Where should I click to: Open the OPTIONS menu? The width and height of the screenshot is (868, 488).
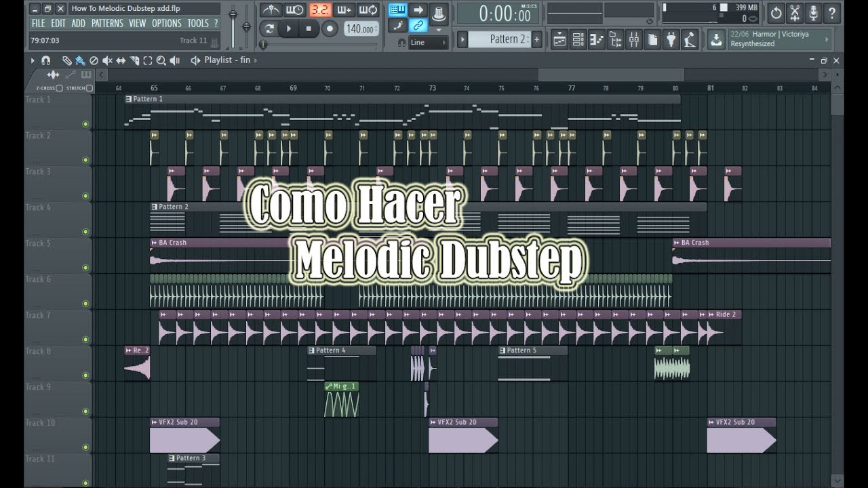pyautogui.click(x=167, y=23)
